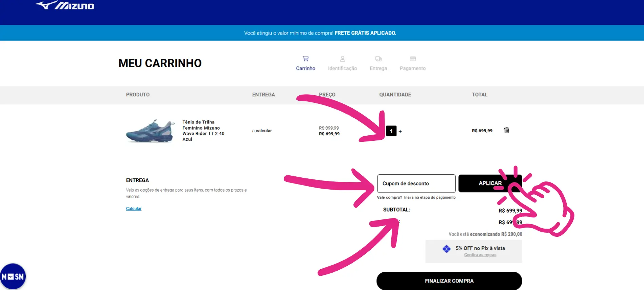The image size is (644, 290).
Task: Select the Pagamento card step icon
Action: [413, 59]
